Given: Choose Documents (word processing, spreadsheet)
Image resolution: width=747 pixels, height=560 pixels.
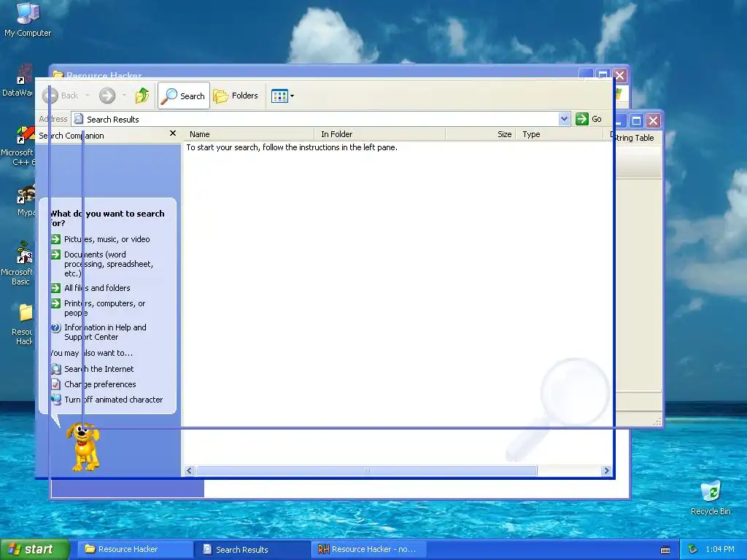Looking at the screenshot, I should tap(109, 264).
